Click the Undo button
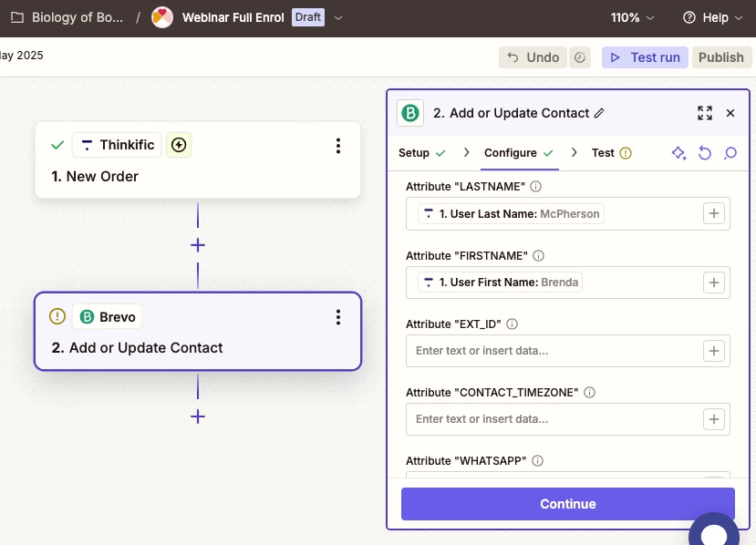Viewport: 756px width, 545px height. [x=533, y=57]
